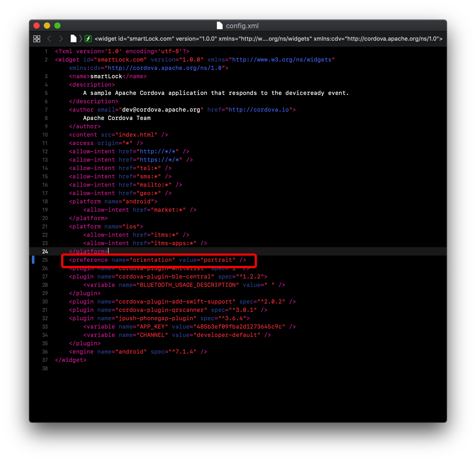Screen dimensions: 476x461
Task: Open http://www.w3.org/ns/widgets namespace link
Action: (x=282, y=60)
